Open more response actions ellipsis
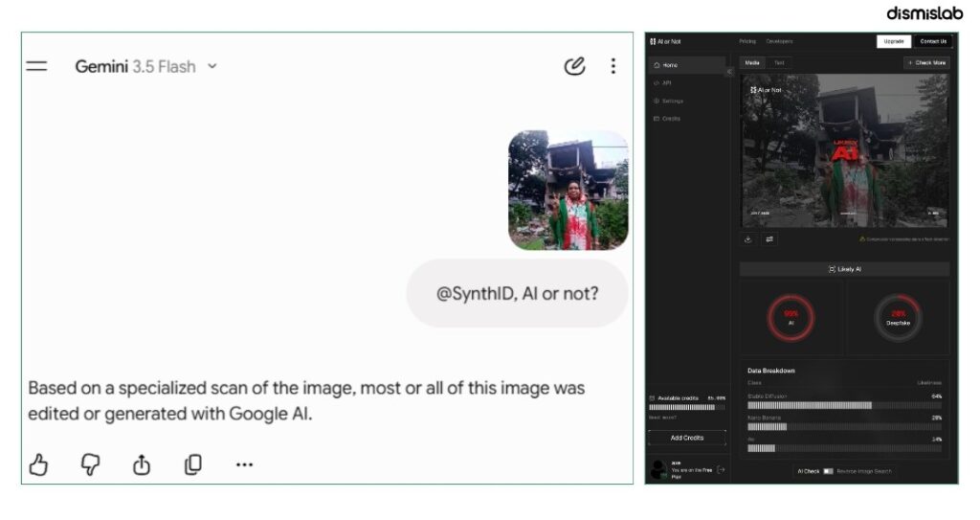Viewport: 980px width, 520px height. click(244, 464)
